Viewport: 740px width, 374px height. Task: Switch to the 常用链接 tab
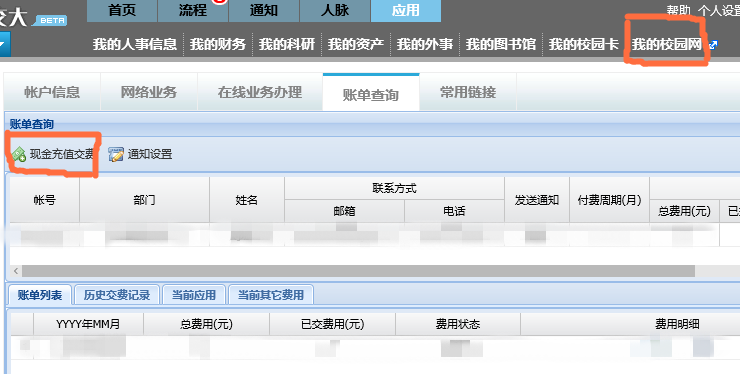(x=468, y=92)
